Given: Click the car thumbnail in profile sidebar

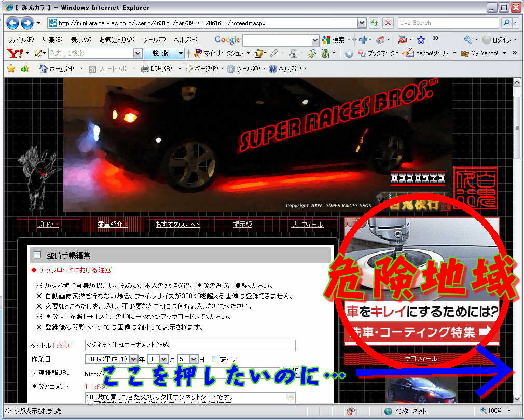Looking at the screenshot, I should coord(422,389).
